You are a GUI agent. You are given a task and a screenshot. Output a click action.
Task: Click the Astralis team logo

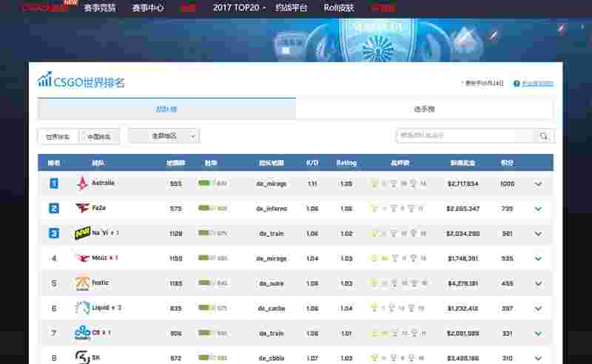point(82,183)
